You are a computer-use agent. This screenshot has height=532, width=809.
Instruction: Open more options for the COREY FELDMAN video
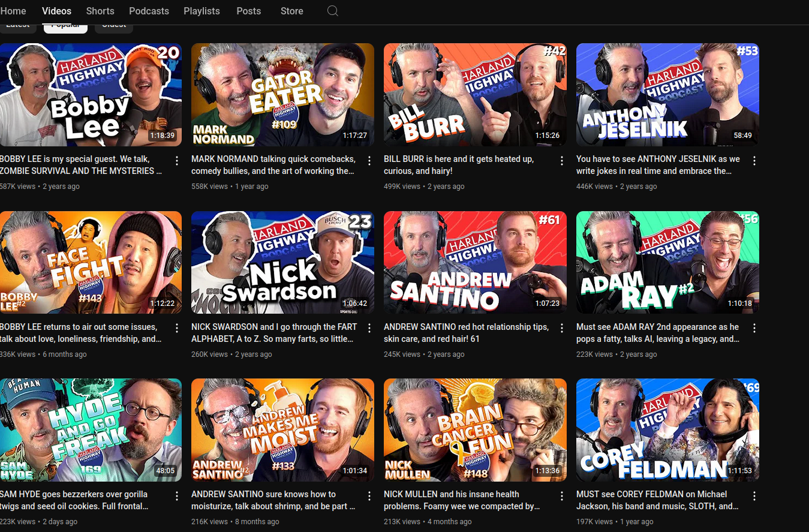pyautogui.click(x=754, y=496)
